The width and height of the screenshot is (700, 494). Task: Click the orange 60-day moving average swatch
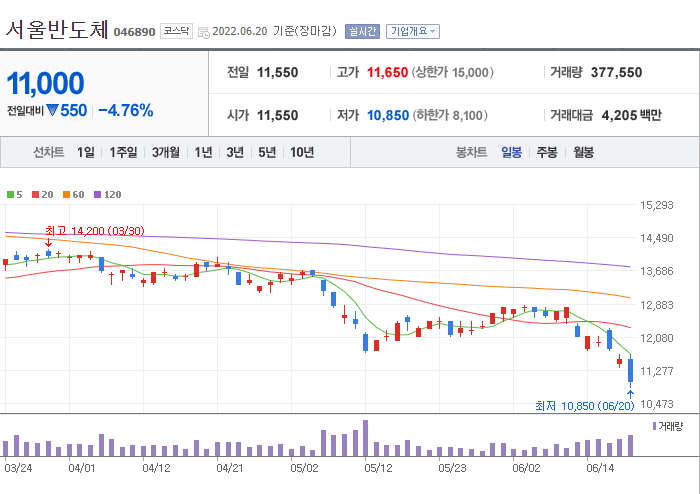coord(67,195)
